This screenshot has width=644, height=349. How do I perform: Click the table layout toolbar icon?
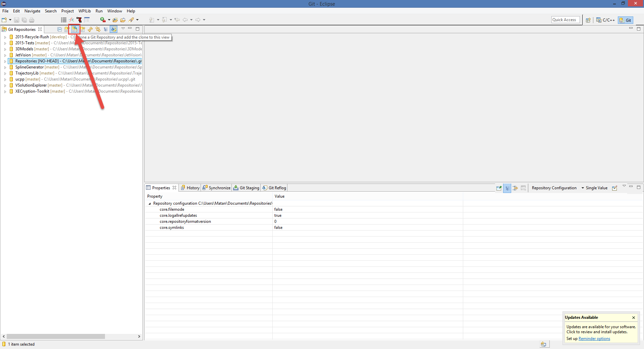pyautogui.click(x=87, y=20)
